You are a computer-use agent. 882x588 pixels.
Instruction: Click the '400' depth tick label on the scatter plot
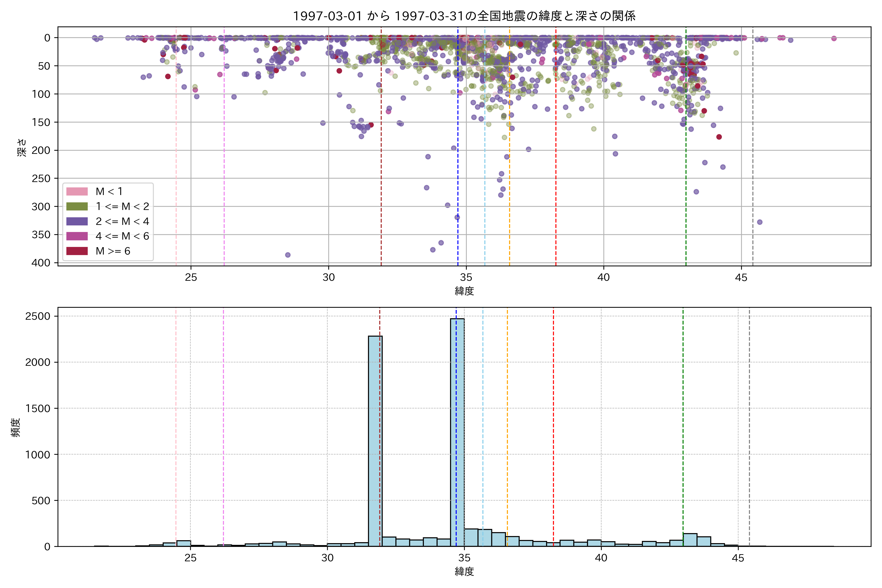pyautogui.click(x=41, y=263)
